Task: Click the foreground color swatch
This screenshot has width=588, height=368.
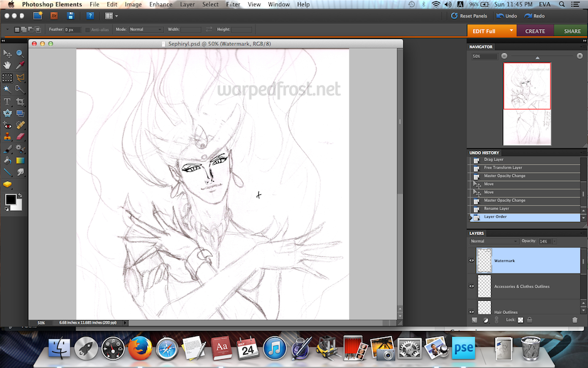Action: pyautogui.click(x=10, y=199)
